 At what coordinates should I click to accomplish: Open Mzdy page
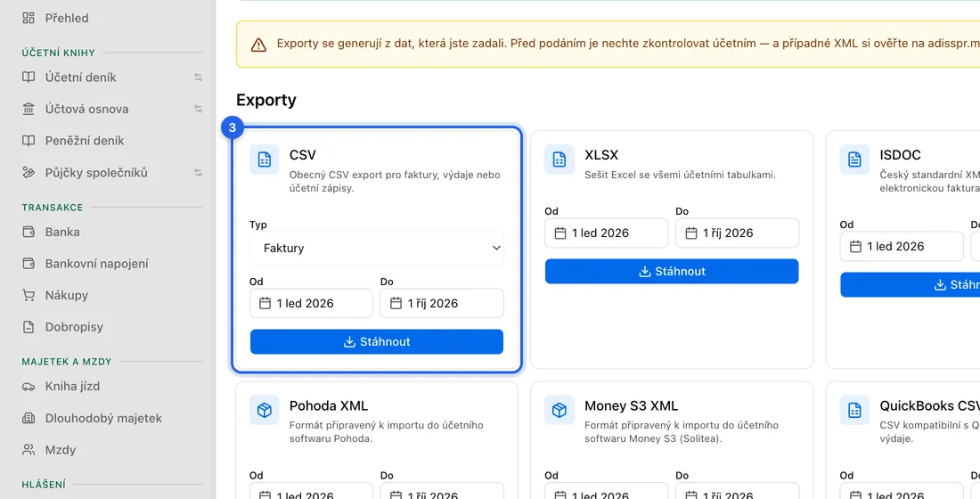click(x=61, y=450)
